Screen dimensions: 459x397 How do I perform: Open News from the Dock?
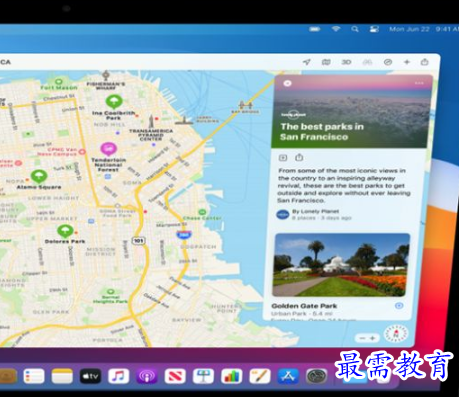coord(175,376)
